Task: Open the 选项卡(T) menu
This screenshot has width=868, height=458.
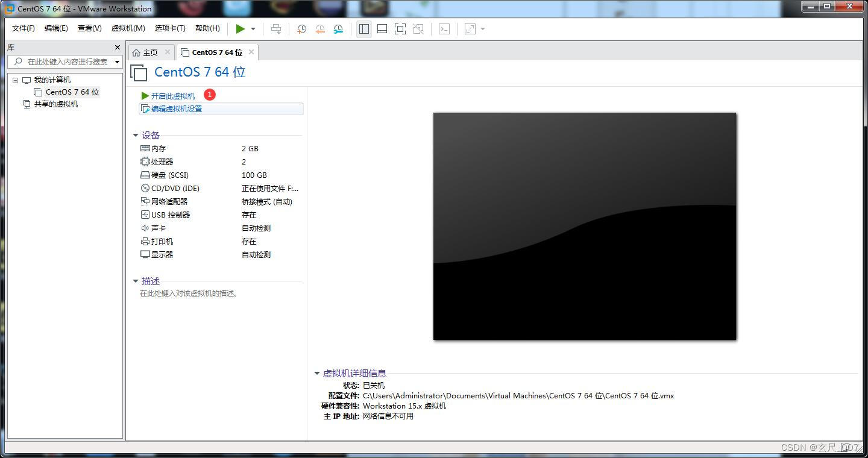Action: pos(170,28)
